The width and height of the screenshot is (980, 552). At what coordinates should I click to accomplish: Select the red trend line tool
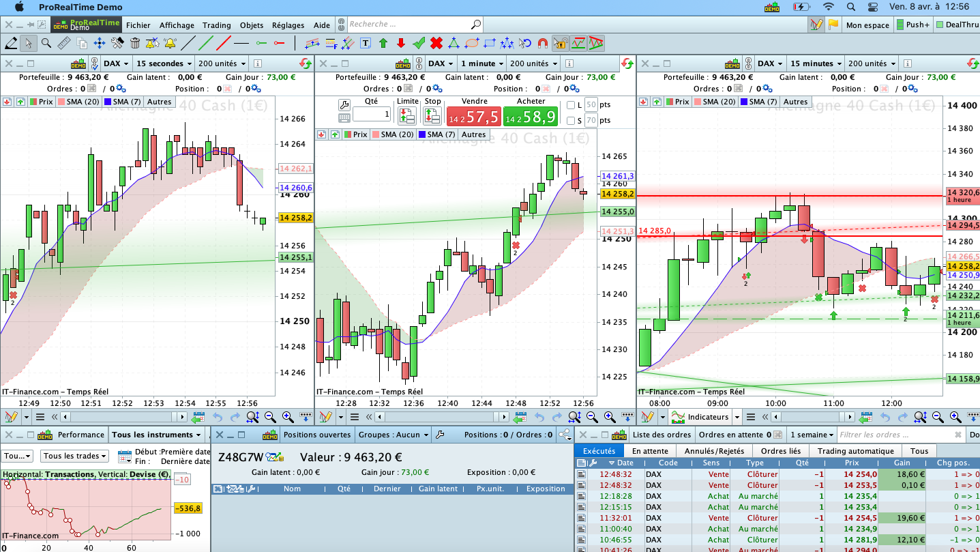223,43
